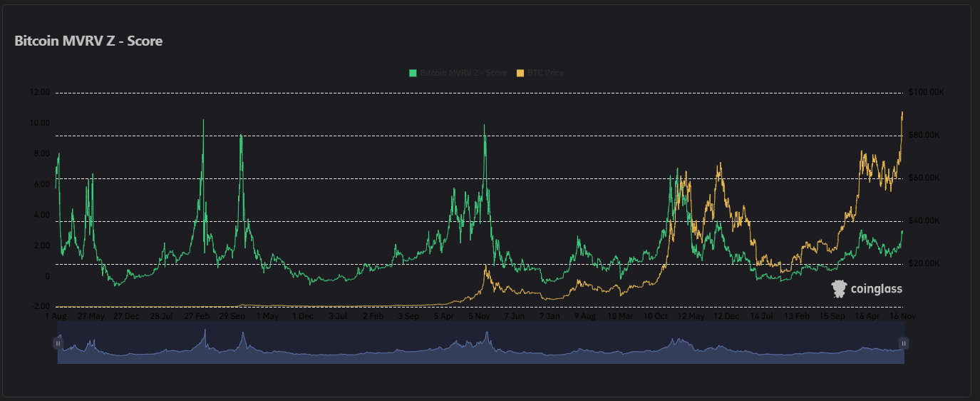Image resolution: width=980 pixels, height=401 pixels.
Task: Toggle the BTC Price legend label
Action: [545, 73]
